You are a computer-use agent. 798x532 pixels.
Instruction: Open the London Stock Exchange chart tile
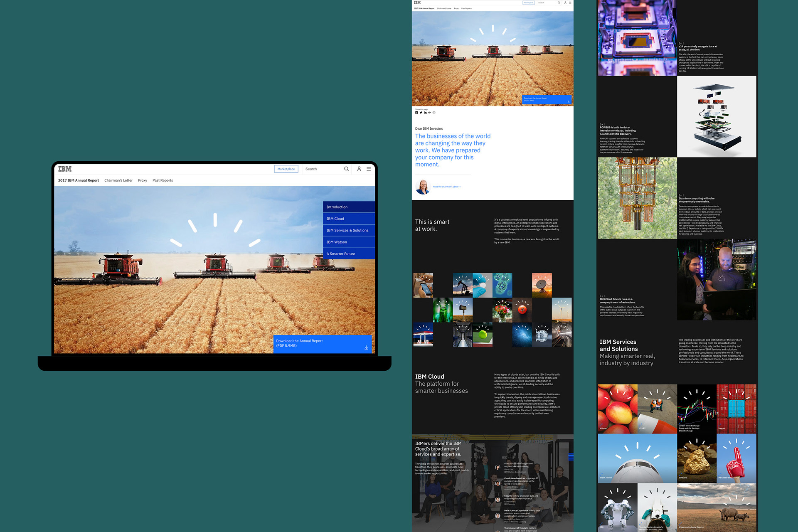pos(697,409)
